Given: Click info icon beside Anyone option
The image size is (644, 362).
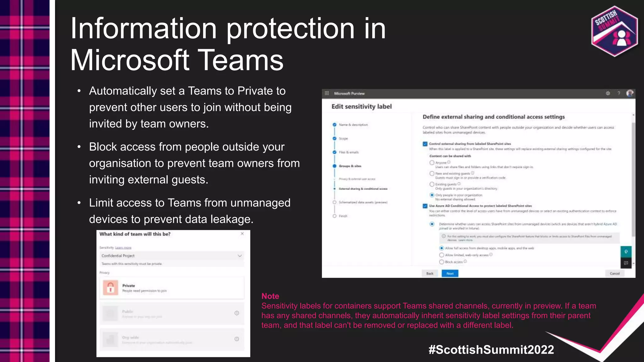Looking at the screenshot, I should (x=449, y=162).
